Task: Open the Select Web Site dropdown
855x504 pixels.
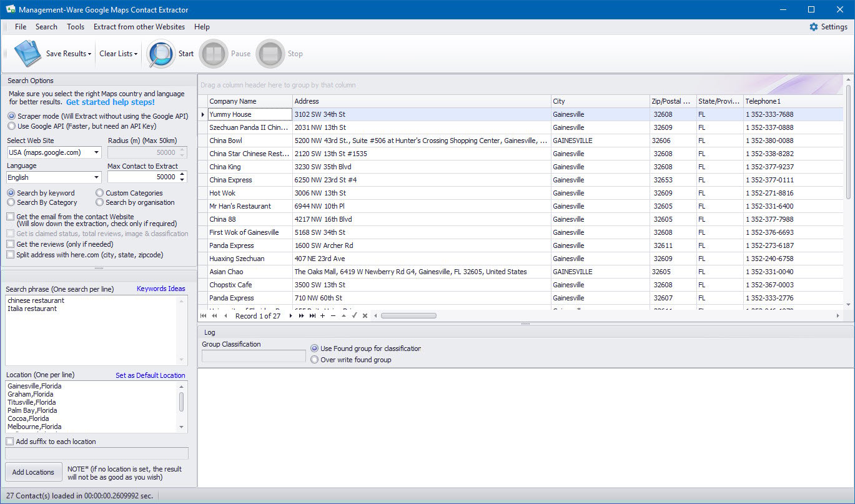Action: tap(96, 152)
